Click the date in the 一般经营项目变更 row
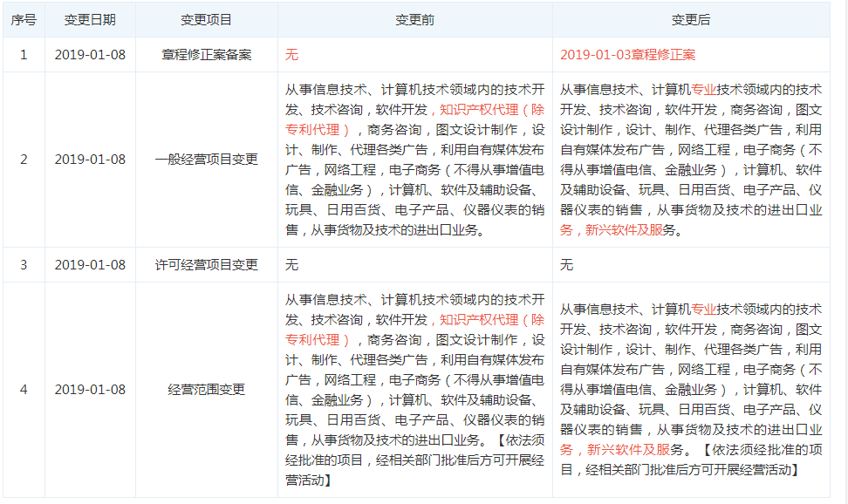Screen dimensions: 848x504 90,160
